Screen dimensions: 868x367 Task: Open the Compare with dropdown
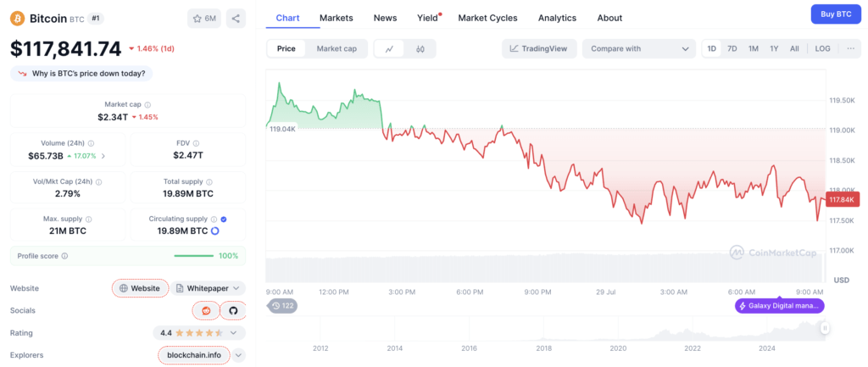pos(639,48)
